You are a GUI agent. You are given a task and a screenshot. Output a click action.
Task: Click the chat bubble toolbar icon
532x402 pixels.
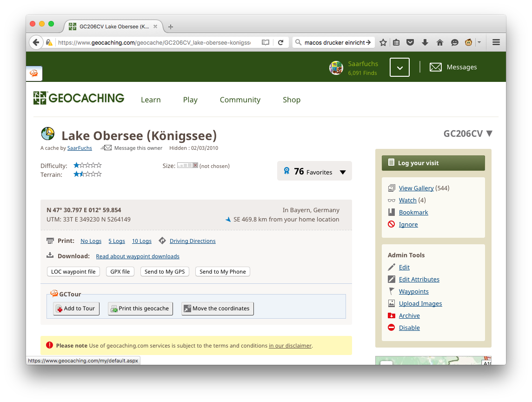tap(455, 42)
